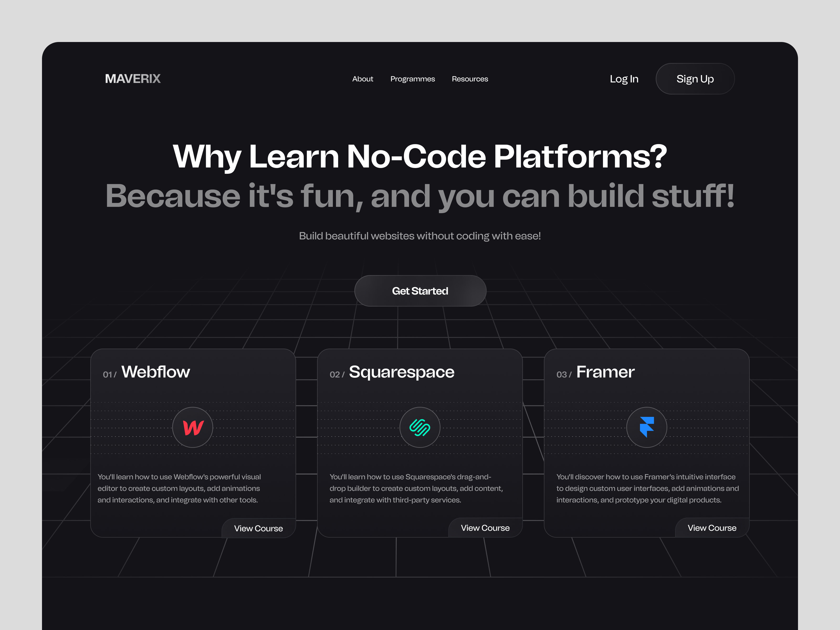Click the Framer card title

605,372
